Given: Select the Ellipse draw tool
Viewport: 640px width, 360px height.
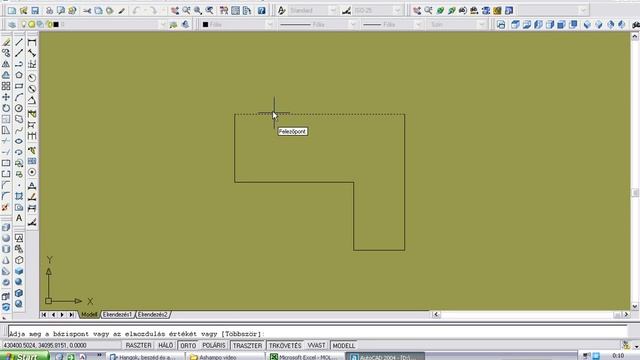Looking at the screenshot, I should (x=19, y=141).
